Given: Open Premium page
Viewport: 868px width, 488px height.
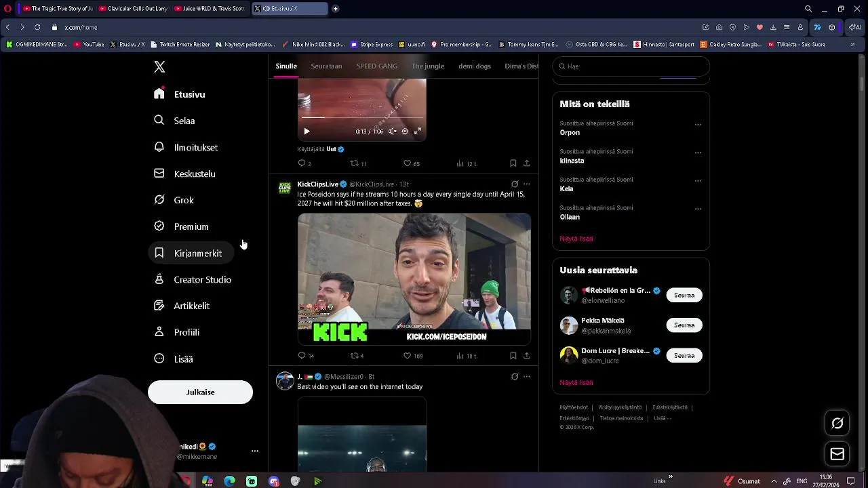Looking at the screenshot, I should (x=181, y=226).
